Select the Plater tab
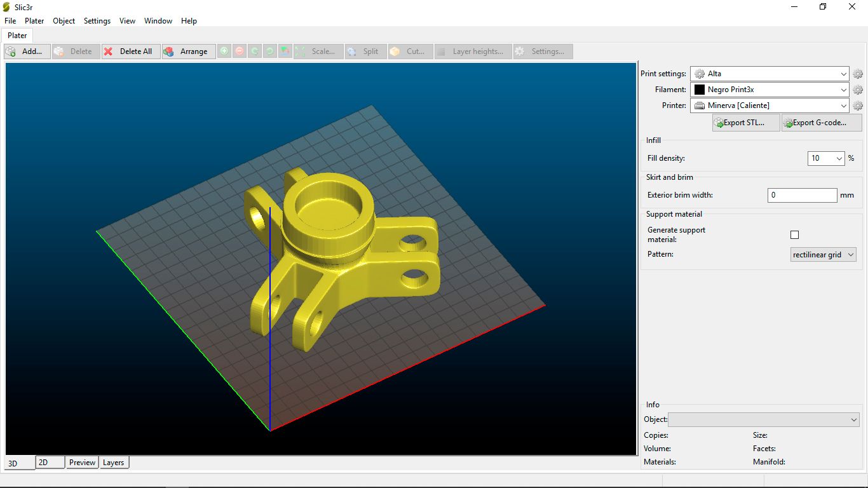The width and height of the screenshot is (868, 488). pos(17,36)
